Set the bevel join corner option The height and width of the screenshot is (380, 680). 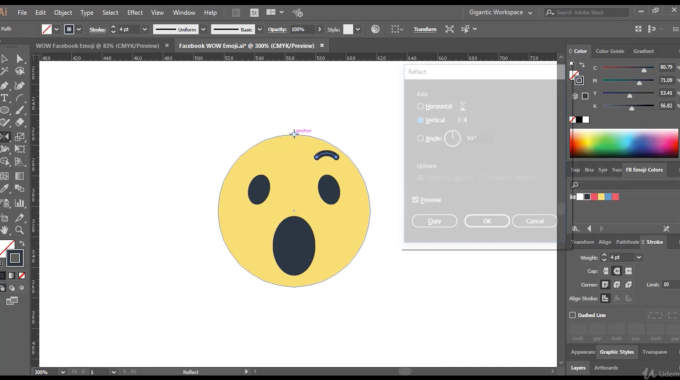(628, 285)
